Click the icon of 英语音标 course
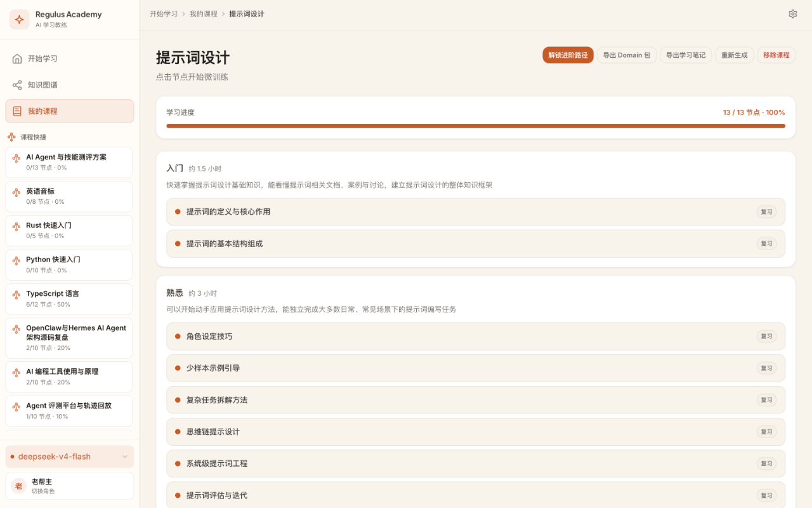Viewport: 812px width, 508px height. [16, 192]
